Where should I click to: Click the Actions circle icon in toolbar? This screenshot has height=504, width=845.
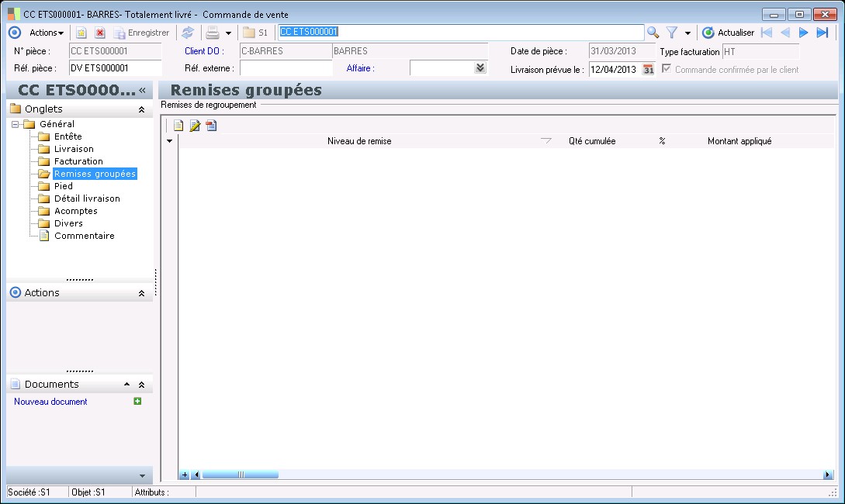pyautogui.click(x=15, y=33)
